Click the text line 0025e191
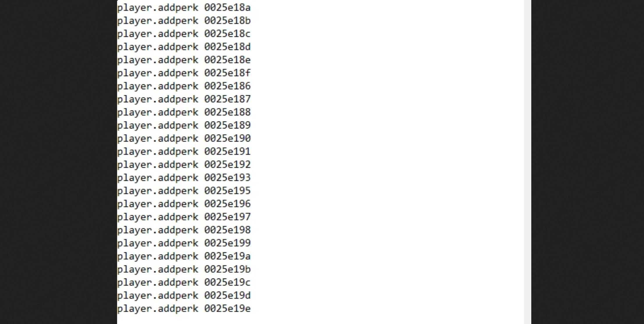Screen dimensions: 644x324 [184, 152]
